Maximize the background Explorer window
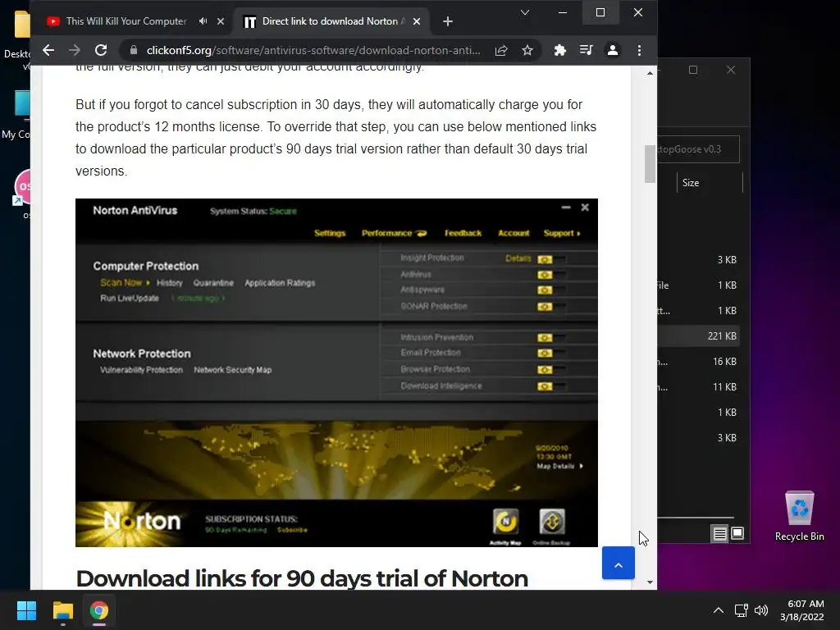The height and width of the screenshot is (630, 840). coord(693,71)
